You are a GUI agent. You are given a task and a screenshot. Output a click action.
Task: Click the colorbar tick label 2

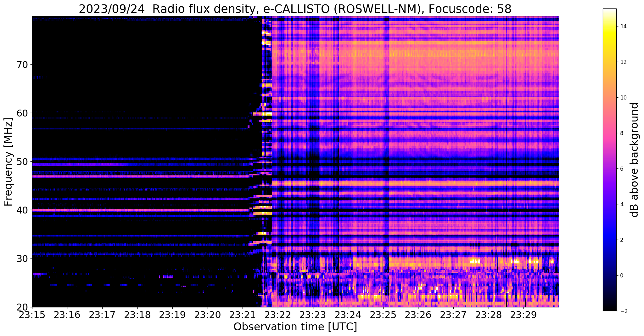(x=621, y=240)
